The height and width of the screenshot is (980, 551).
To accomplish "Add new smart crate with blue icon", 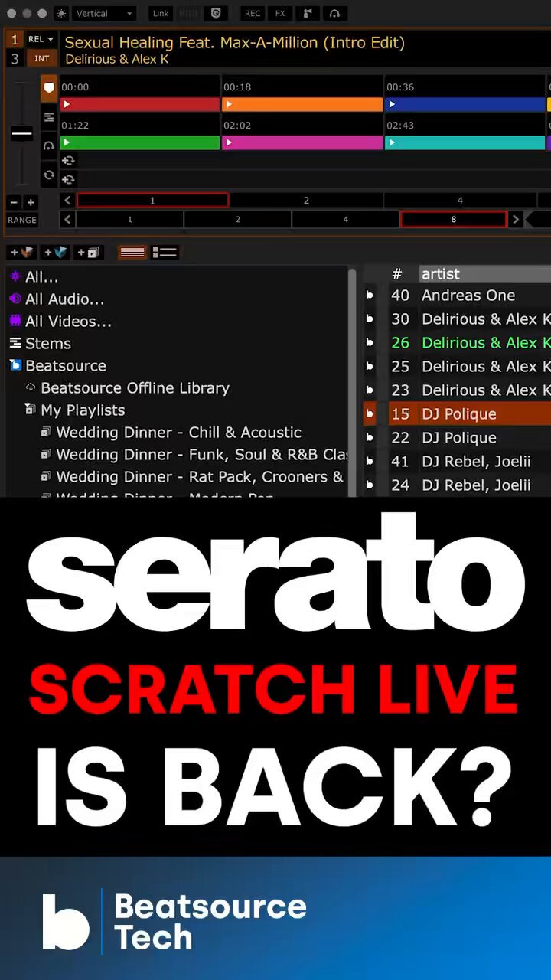I will (x=55, y=252).
